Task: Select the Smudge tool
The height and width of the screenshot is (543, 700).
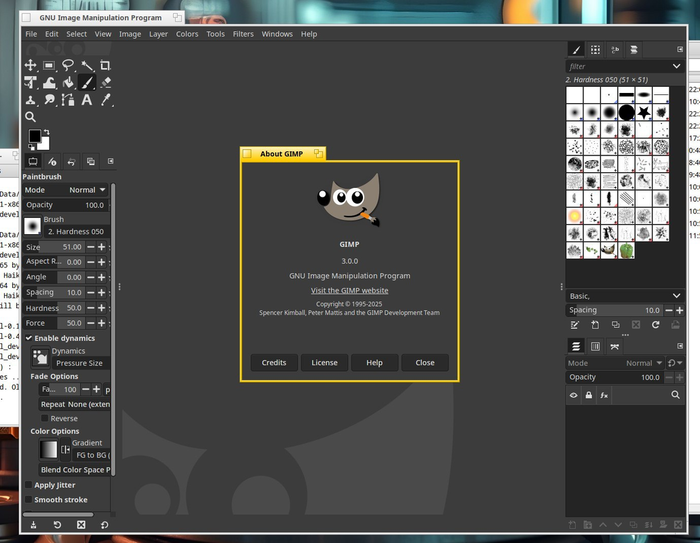Action: click(49, 100)
